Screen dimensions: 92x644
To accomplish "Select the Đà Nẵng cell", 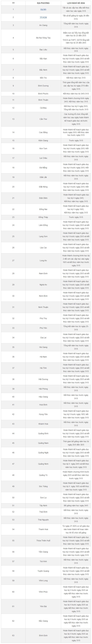I will point(43,168).
